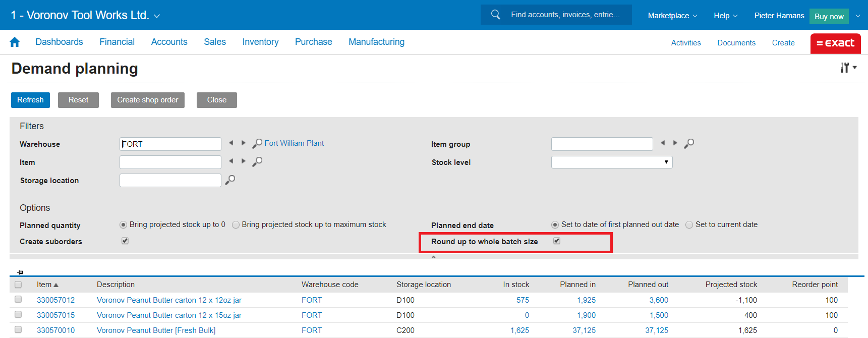Go to previous Item group using left arrow

(663, 143)
